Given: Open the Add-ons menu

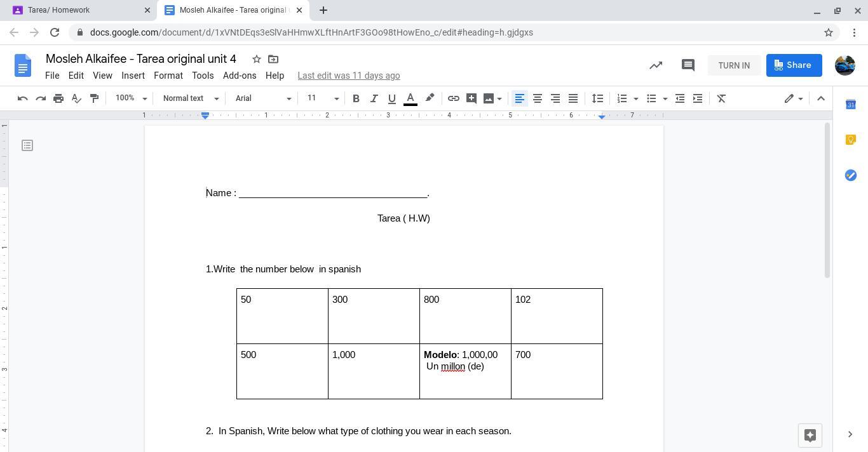Looking at the screenshot, I should (240, 76).
